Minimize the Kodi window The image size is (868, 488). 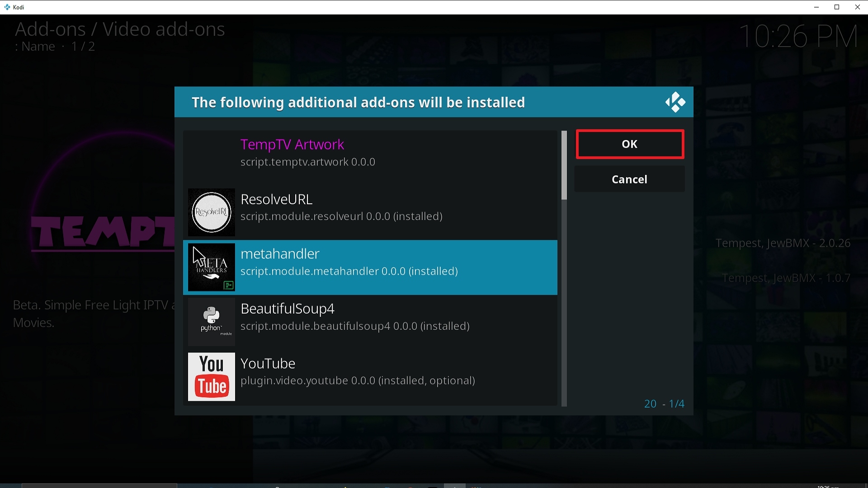pos(816,7)
